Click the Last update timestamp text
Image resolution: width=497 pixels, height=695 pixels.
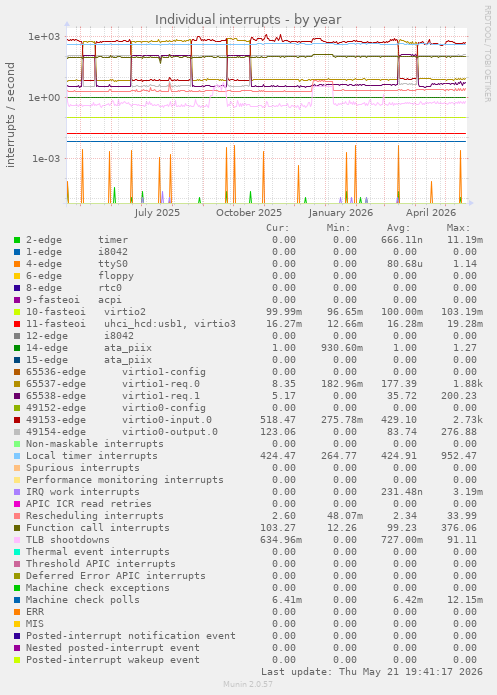[372, 672]
